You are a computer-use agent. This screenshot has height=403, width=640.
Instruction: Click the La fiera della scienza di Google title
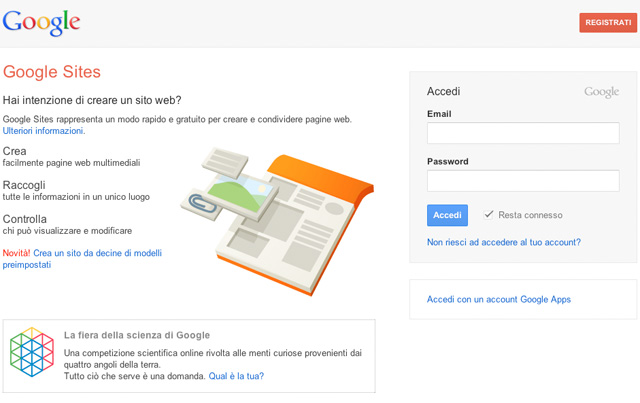pyautogui.click(x=137, y=335)
